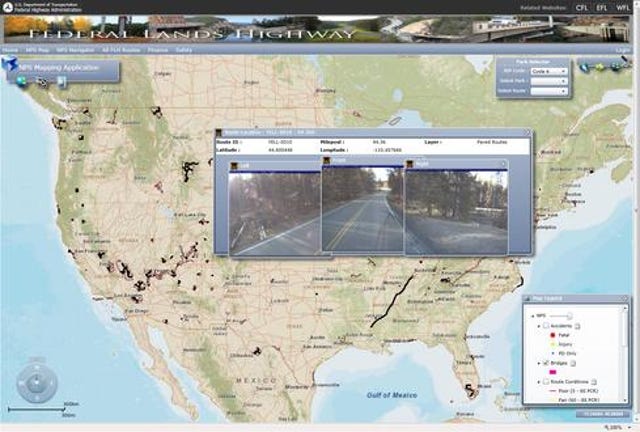Click the icon on the Right camera view header

[x=409, y=164]
